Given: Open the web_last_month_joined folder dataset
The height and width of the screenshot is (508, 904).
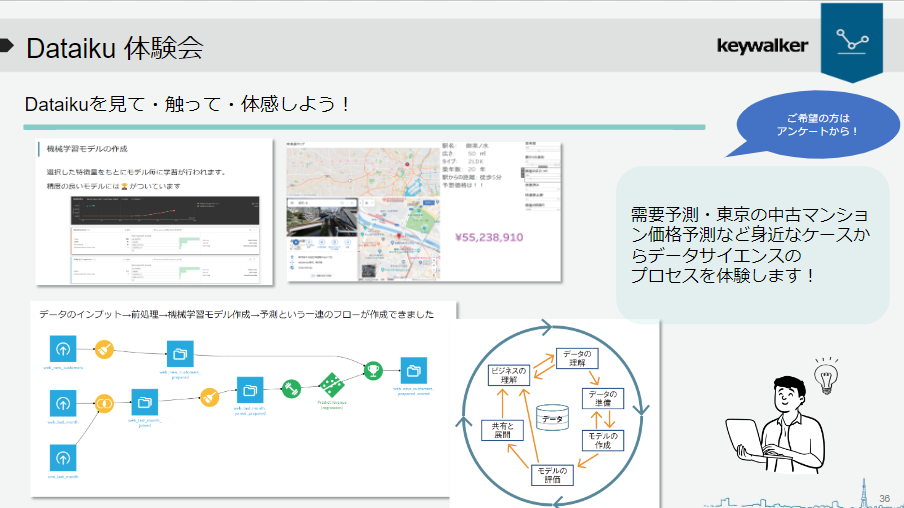Looking at the screenshot, I should click(145, 402).
